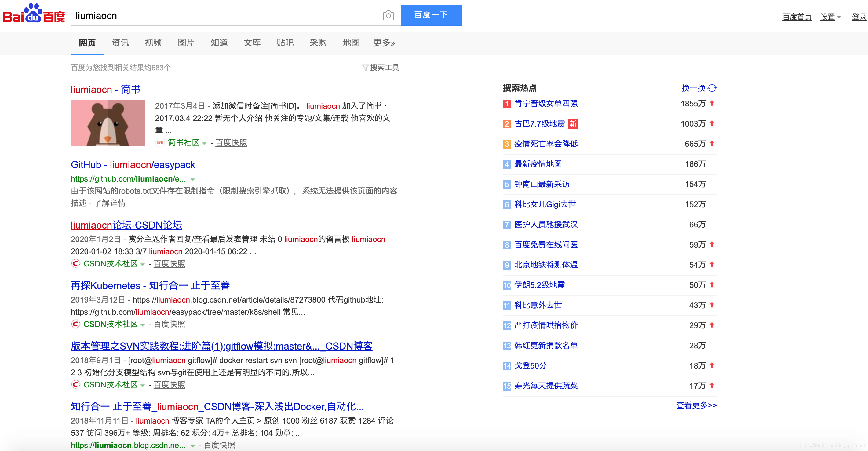The image size is (868, 451).
Task: Expand arrow beside CSDN技术社区 under liumiaocn论坛
Action: 143,265
